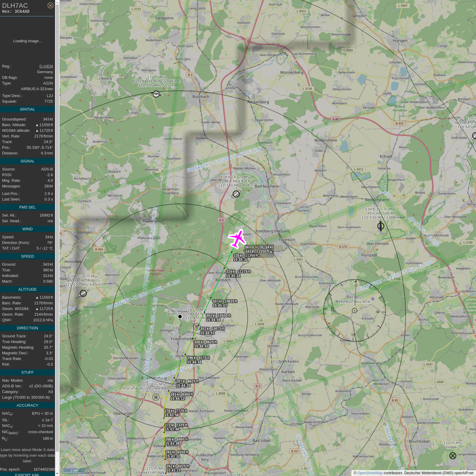Viewport: 476px width, 476px height.
Task: Click the Hanau crossed-circle airfield icon
Action: pyautogui.click(x=453, y=456)
